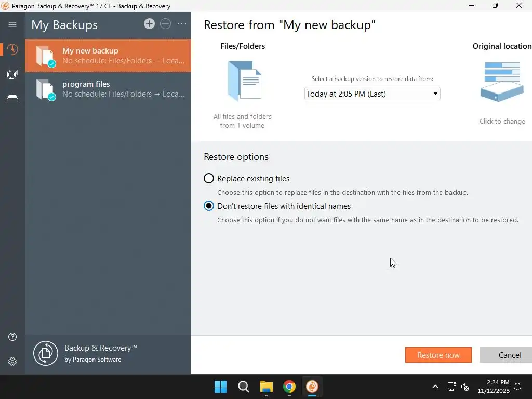Image resolution: width=532 pixels, height=399 pixels.
Task: Select Don't restore files with identical names
Action: click(209, 206)
